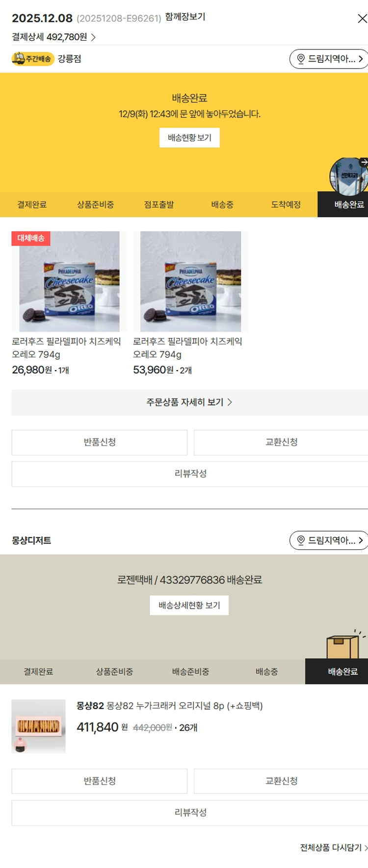Open 전체상품 다시담기 link
This screenshot has height=868, width=368.
(x=334, y=847)
